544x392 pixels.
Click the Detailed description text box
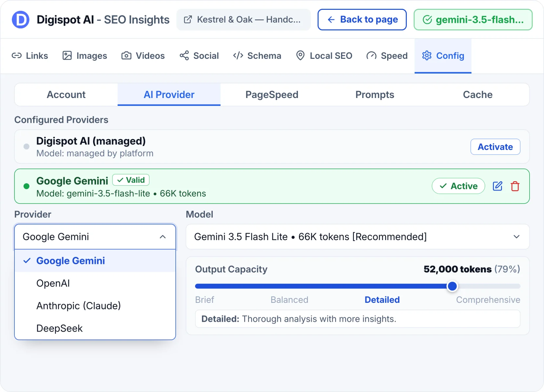tap(358, 319)
